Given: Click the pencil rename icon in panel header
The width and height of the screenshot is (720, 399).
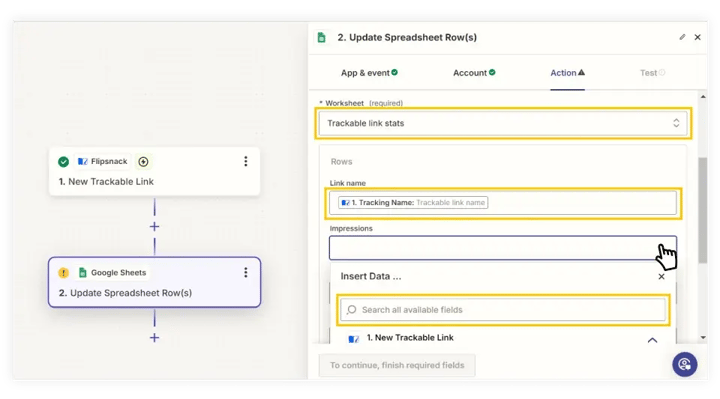Looking at the screenshot, I should tap(682, 37).
